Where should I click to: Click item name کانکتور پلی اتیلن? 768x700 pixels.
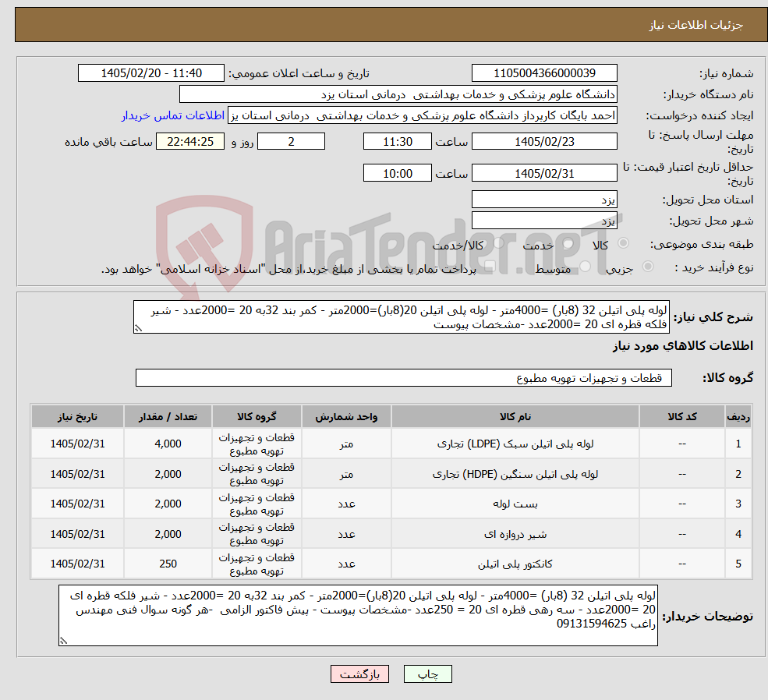515,564
